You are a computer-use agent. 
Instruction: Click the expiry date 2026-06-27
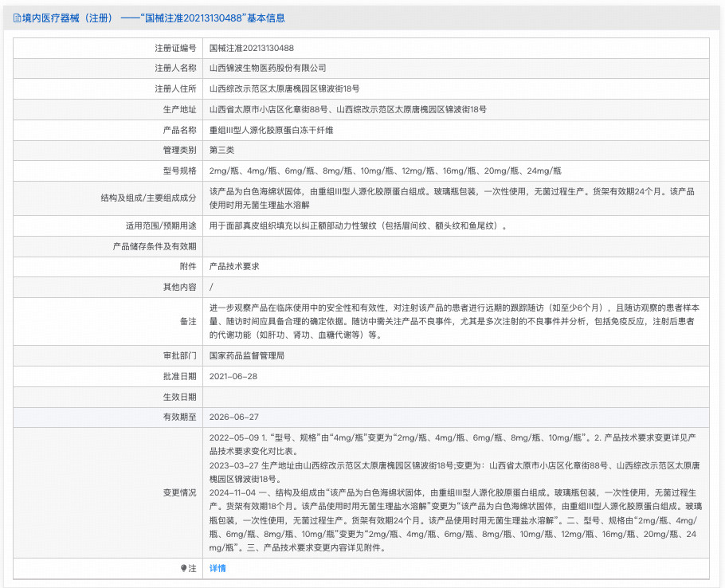[234, 417]
